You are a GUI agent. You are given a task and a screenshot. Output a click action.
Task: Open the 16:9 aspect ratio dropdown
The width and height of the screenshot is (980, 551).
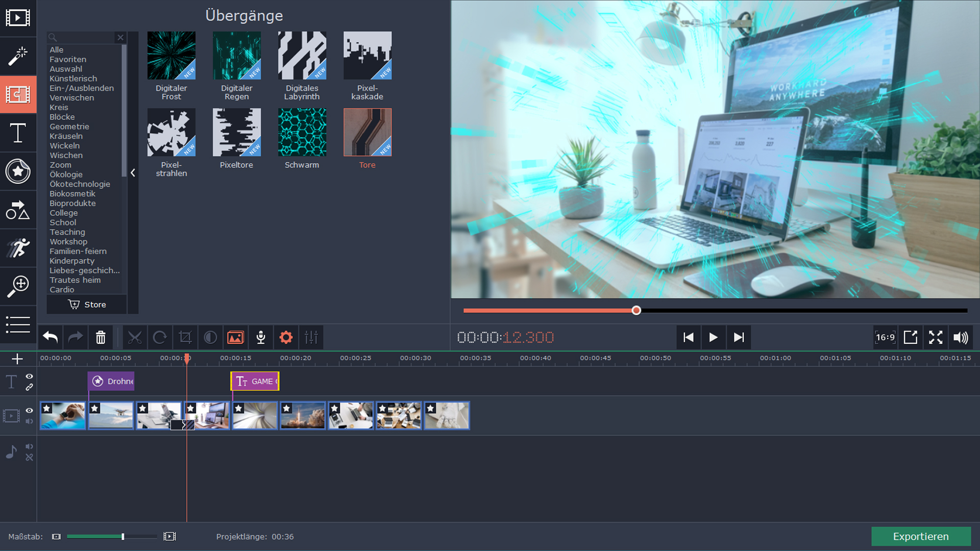click(x=885, y=337)
